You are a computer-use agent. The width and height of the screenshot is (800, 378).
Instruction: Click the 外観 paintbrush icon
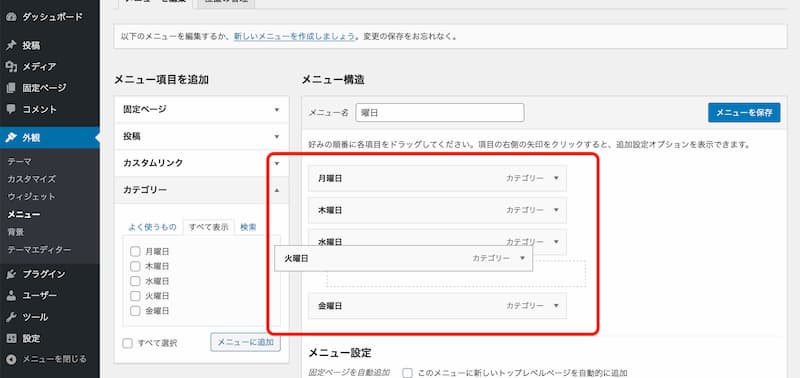(x=11, y=137)
